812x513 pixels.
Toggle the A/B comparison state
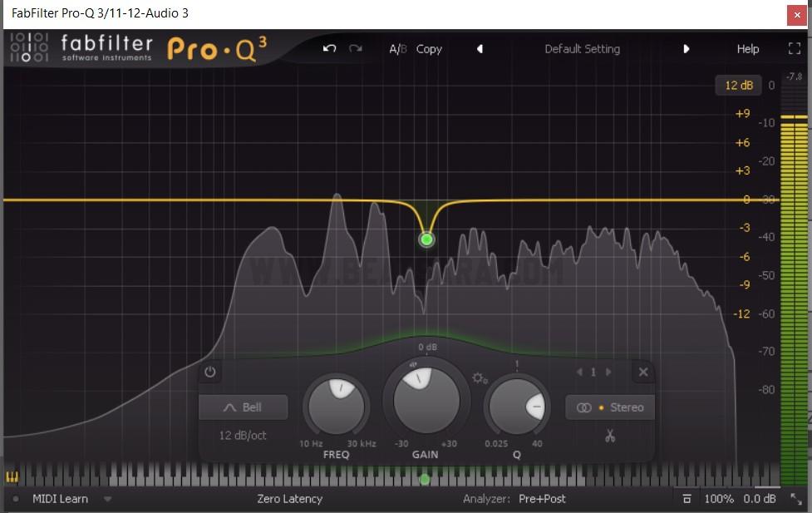(398, 49)
